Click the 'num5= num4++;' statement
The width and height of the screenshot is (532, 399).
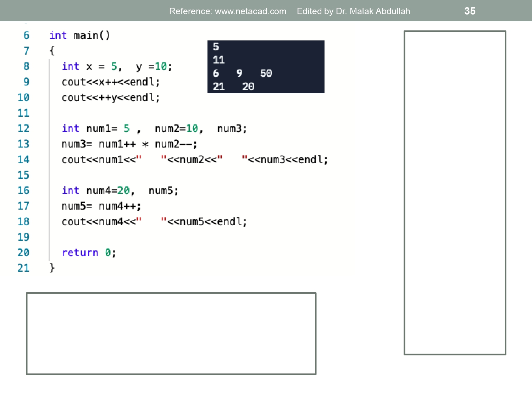coord(101,206)
